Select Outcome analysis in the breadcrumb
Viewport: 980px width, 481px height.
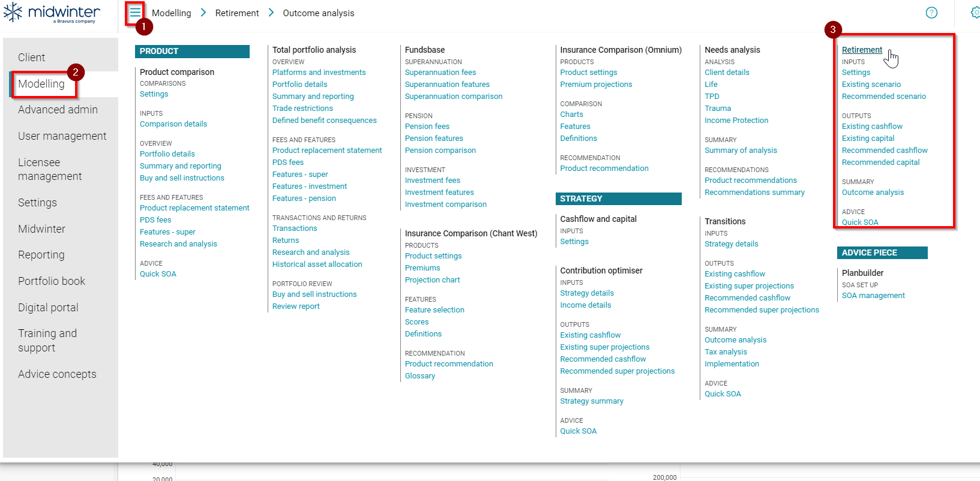(x=319, y=13)
